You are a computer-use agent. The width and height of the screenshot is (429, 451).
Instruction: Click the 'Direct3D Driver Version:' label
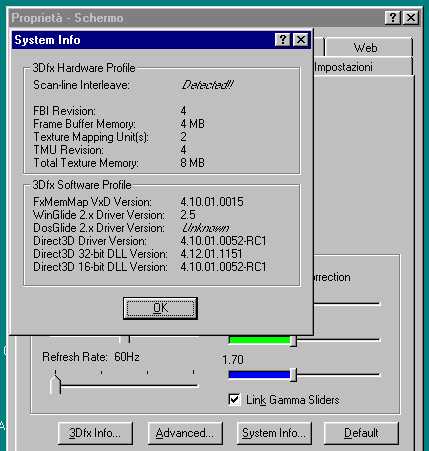coord(90,241)
